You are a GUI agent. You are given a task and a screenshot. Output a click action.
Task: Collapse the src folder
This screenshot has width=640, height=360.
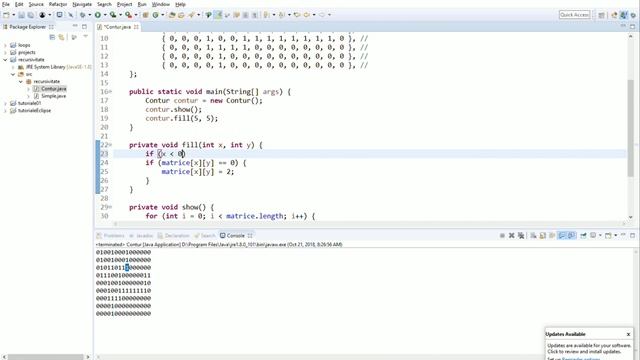13,74
